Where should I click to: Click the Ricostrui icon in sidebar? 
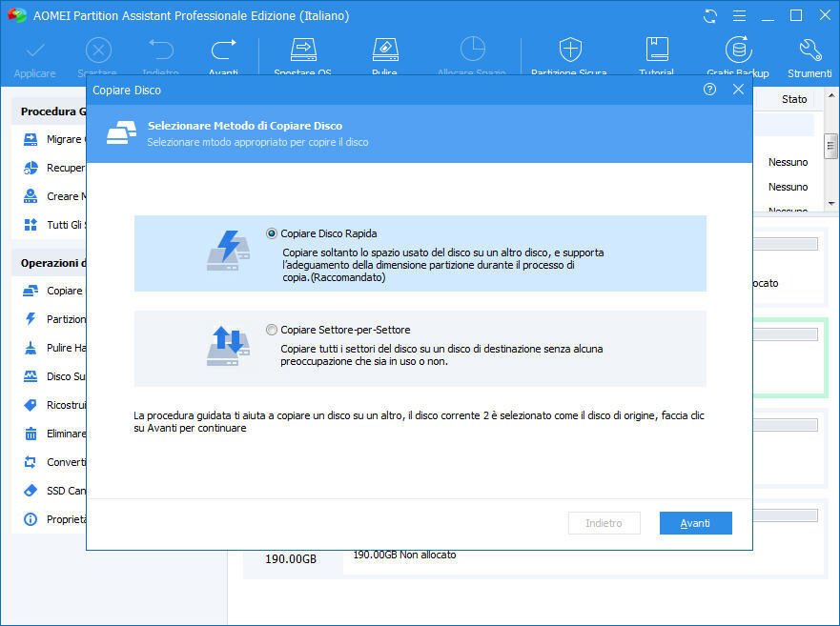coord(31,405)
